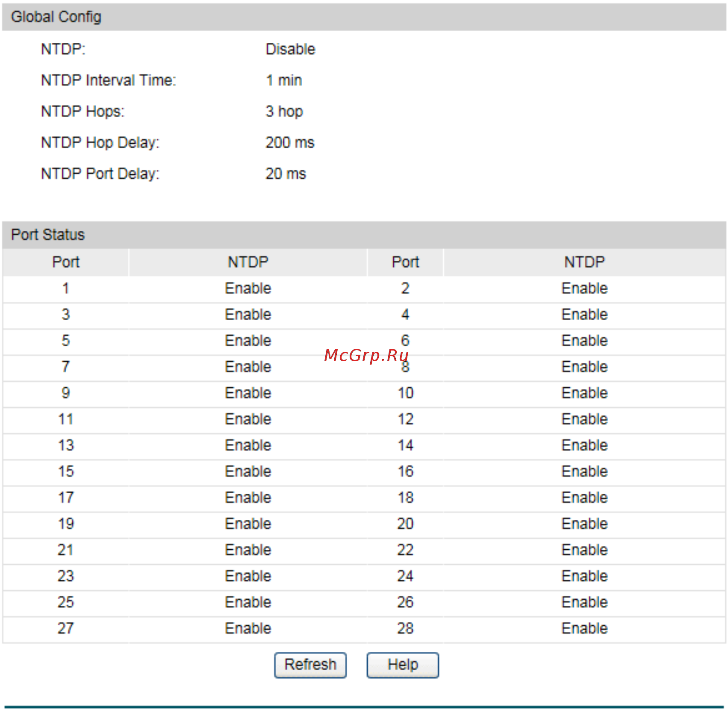Image resolution: width=728 pixels, height=710 pixels.
Task: Select port number 23 cell
Action: click(x=66, y=576)
